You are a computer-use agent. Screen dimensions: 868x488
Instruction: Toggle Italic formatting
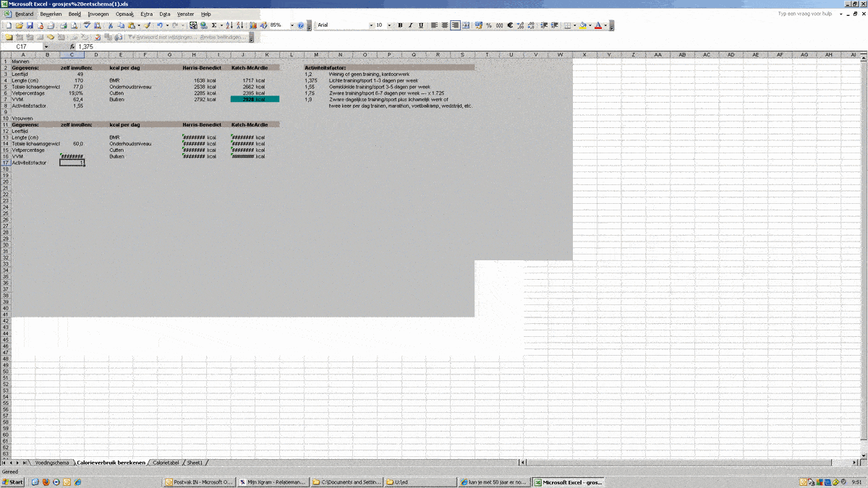click(411, 25)
